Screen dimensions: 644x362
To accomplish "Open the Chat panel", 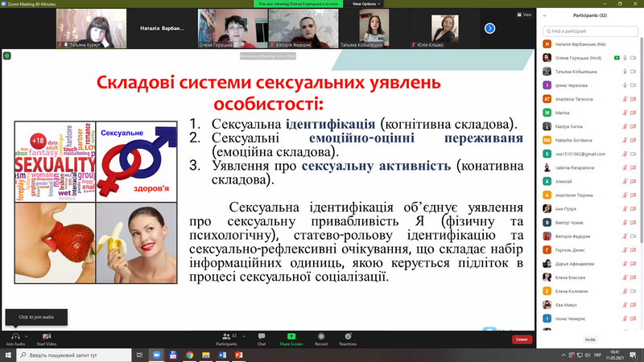I will coord(262,335).
